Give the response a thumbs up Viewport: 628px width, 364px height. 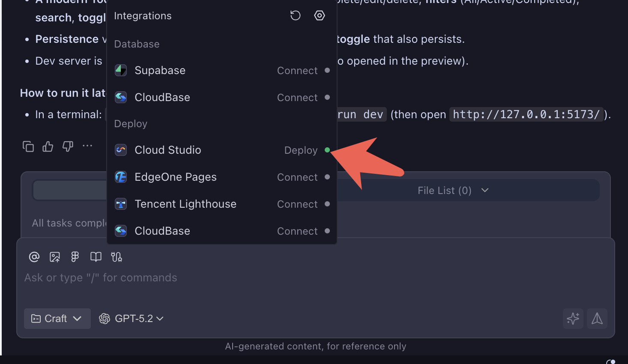coord(48,146)
